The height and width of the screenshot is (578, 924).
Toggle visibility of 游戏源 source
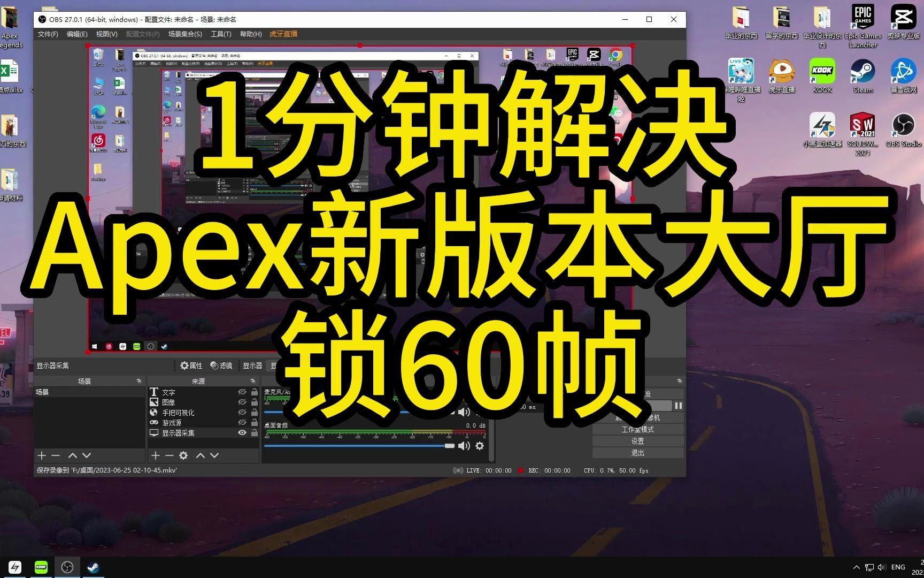click(242, 423)
